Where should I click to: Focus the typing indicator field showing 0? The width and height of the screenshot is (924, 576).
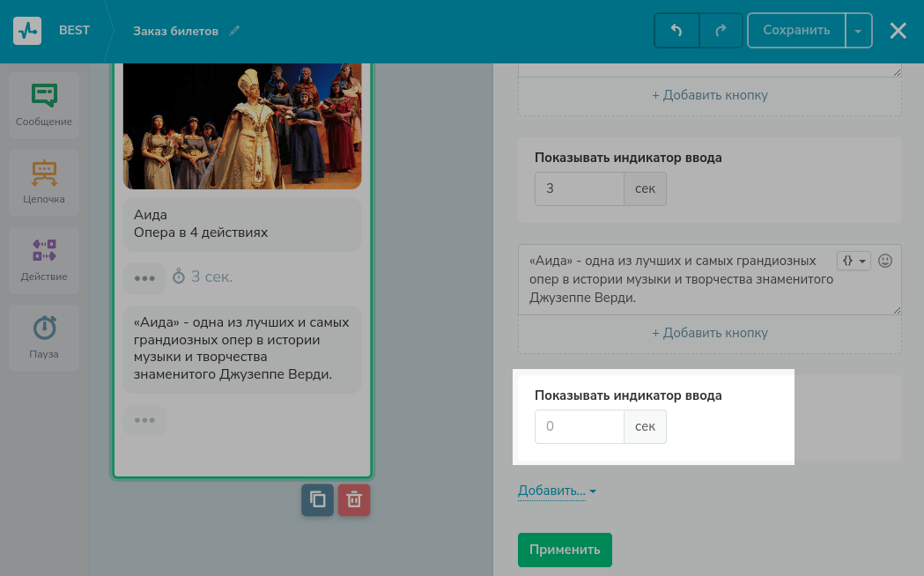pos(579,426)
